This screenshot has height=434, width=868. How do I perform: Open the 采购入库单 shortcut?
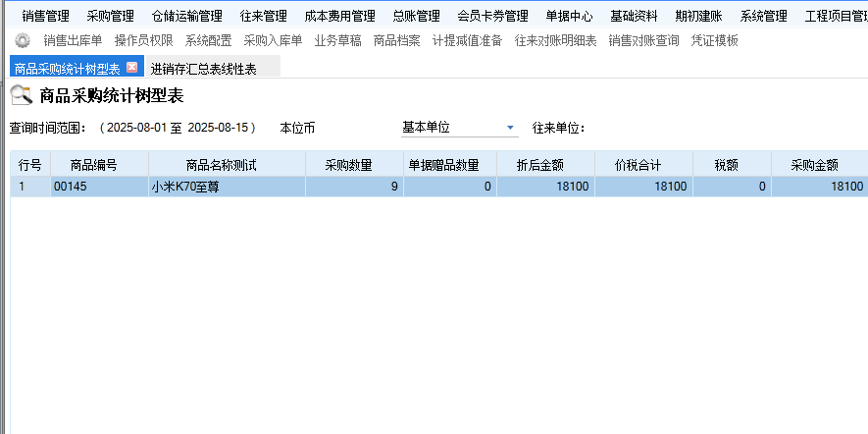273,40
